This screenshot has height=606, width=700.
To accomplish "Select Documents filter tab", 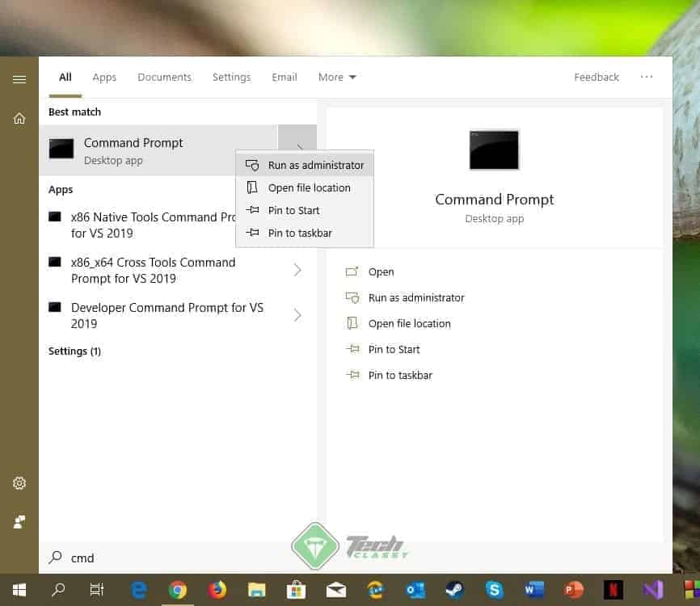I will tap(164, 77).
